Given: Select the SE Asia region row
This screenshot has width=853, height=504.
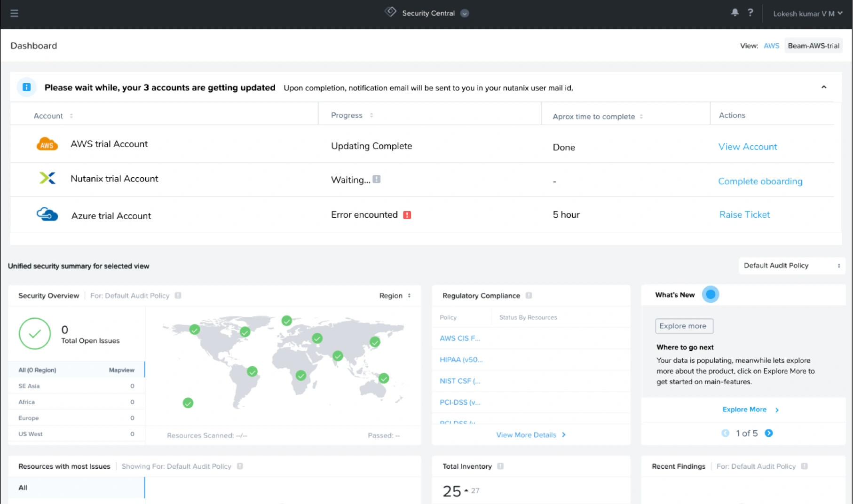Looking at the screenshot, I should pyautogui.click(x=77, y=386).
